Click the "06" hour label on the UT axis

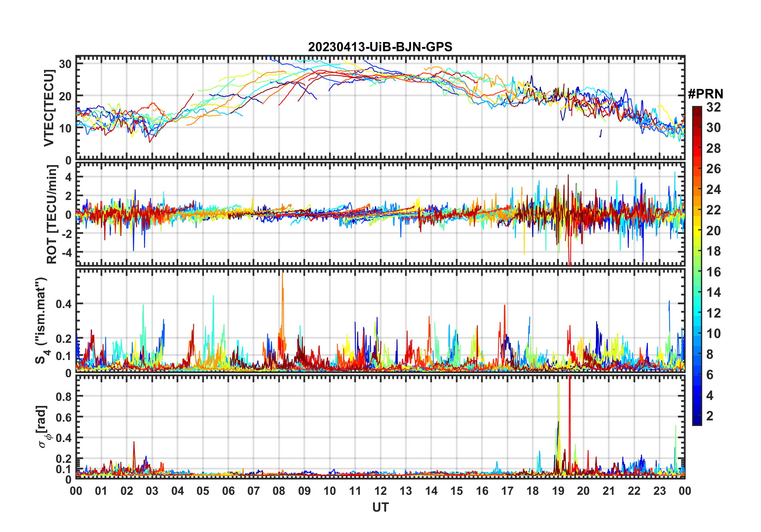click(228, 491)
